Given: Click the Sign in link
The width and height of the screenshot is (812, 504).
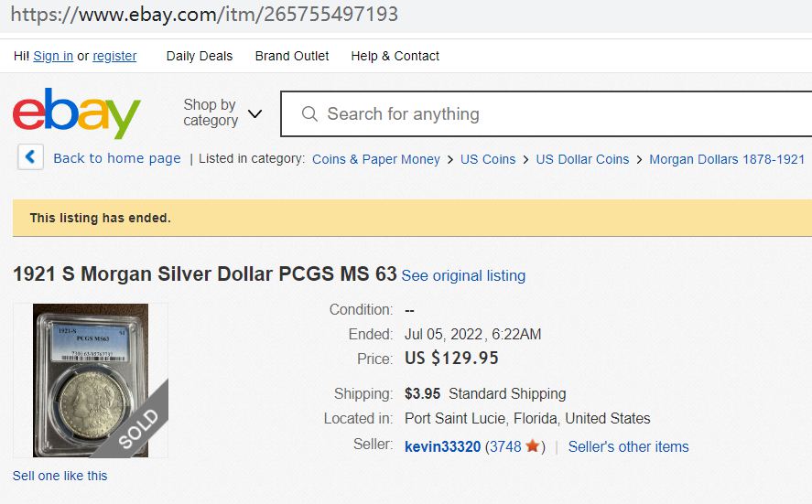Looking at the screenshot, I should pyautogui.click(x=53, y=56).
